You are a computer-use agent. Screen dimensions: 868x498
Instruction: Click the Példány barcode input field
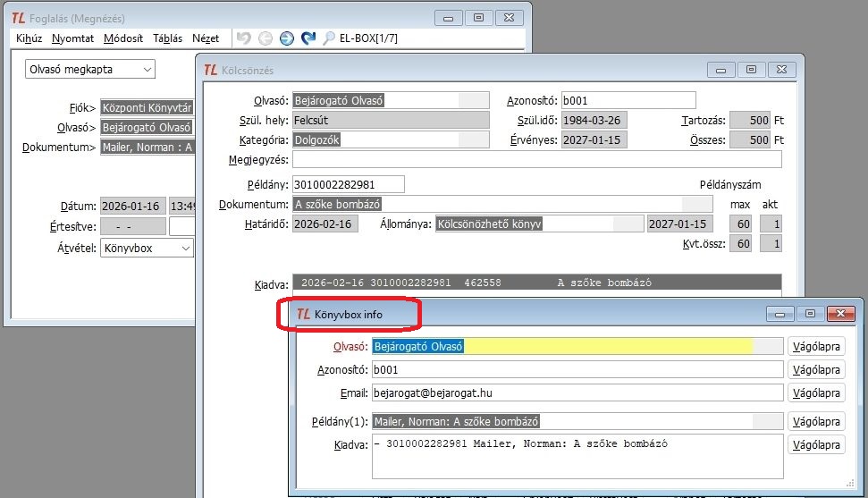tap(348, 184)
